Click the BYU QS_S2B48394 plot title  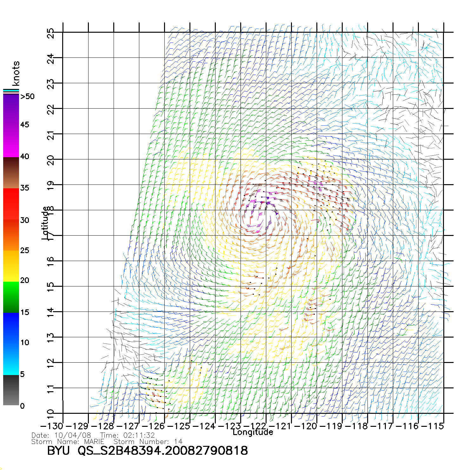[147, 451]
